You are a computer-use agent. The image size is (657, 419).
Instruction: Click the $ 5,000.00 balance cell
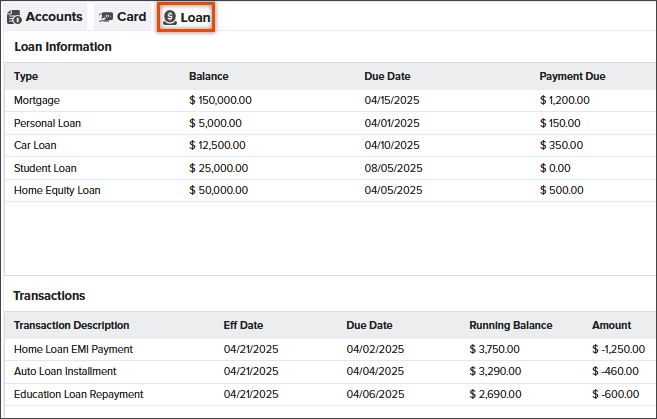tap(215, 123)
